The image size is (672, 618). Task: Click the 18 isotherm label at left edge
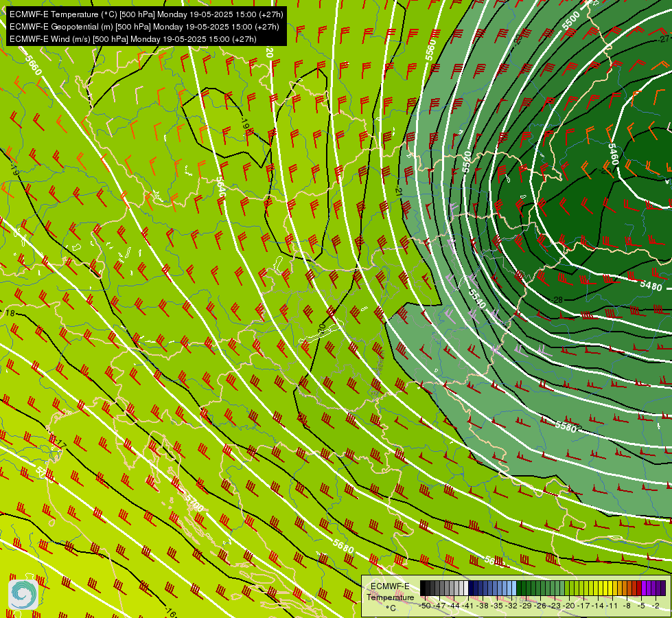pos(10,313)
